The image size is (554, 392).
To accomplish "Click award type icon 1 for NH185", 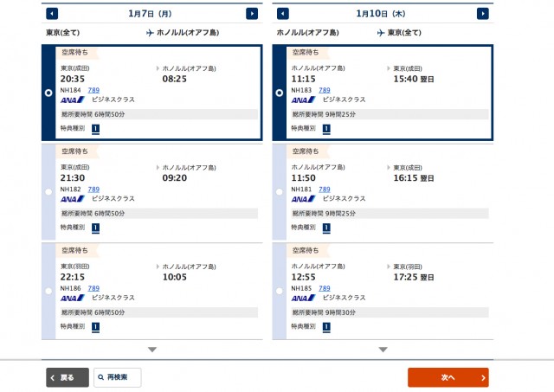I will [x=326, y=327].
